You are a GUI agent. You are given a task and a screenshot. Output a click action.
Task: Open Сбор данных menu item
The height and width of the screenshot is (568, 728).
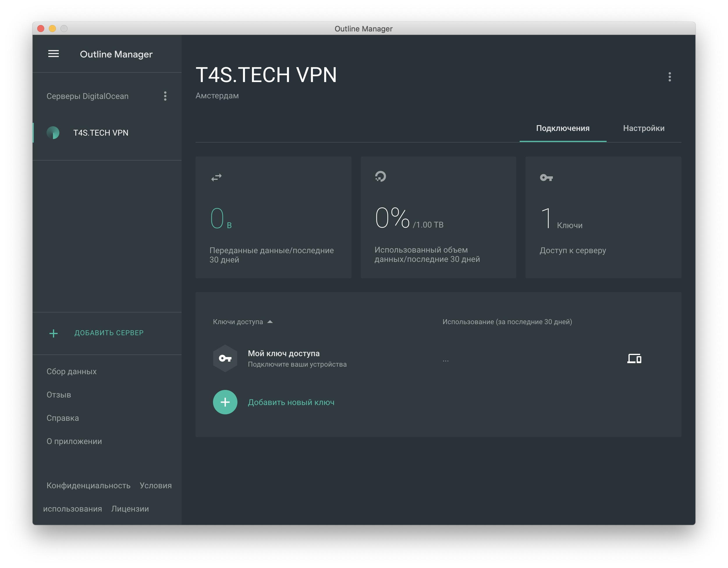(x=72, y=371)
